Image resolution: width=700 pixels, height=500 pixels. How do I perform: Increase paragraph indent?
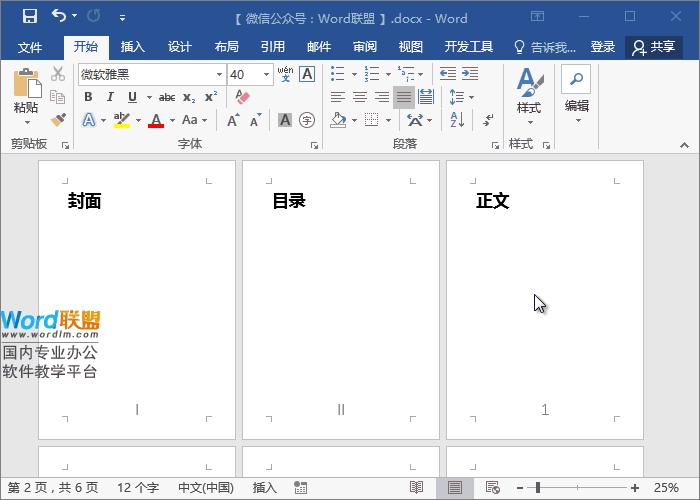tap(470, 74)
